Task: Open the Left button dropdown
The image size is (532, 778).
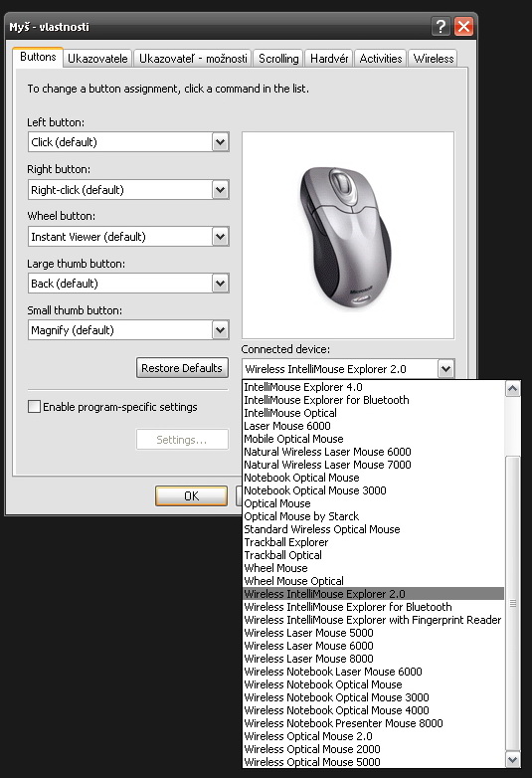Action: pos(220,142)
